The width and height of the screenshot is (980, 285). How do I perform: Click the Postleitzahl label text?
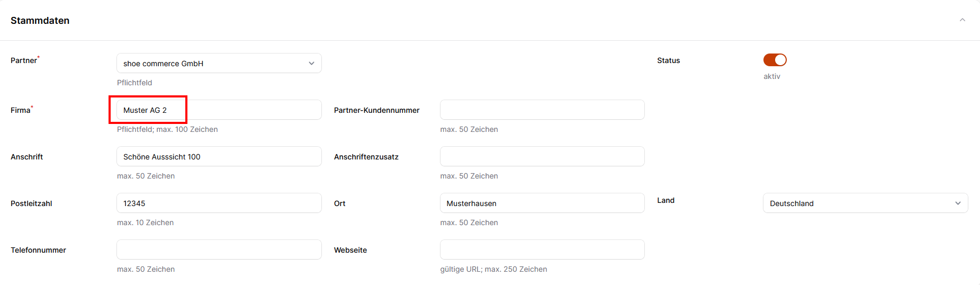[31, 203]
